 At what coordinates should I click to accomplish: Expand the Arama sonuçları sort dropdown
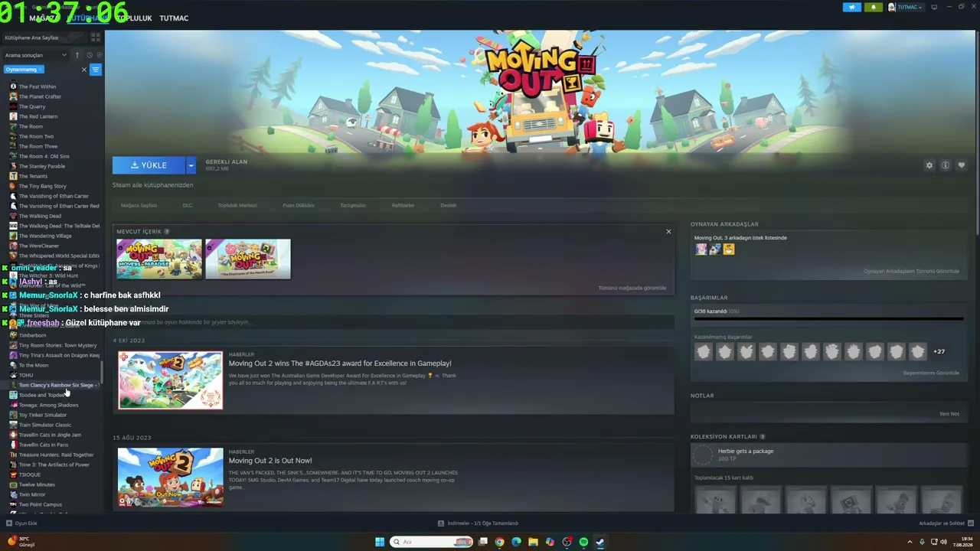pyautogui.click(x=35, y=55)
